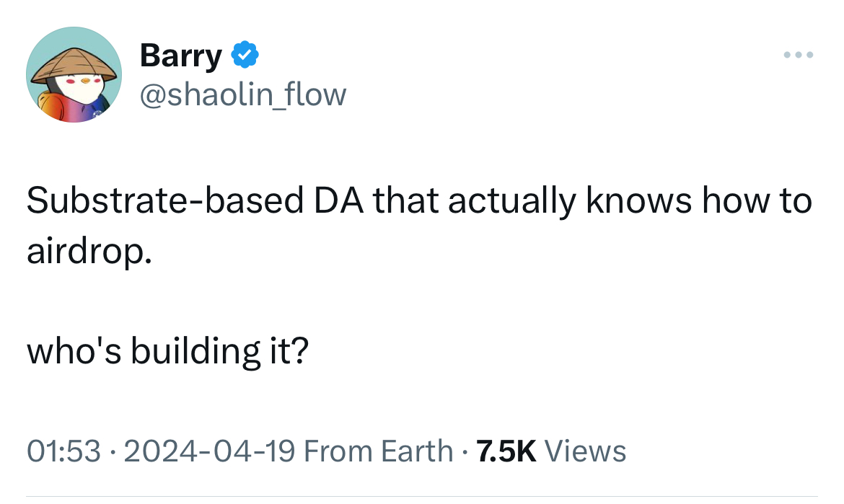The image size is (844, 504).
Task: Click the word "Substrate-based" in the tweet
Action: coord(164,202)
